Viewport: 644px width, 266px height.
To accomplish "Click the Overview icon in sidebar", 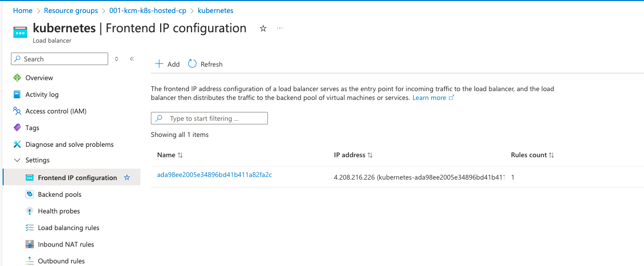I will click(17, 78).
